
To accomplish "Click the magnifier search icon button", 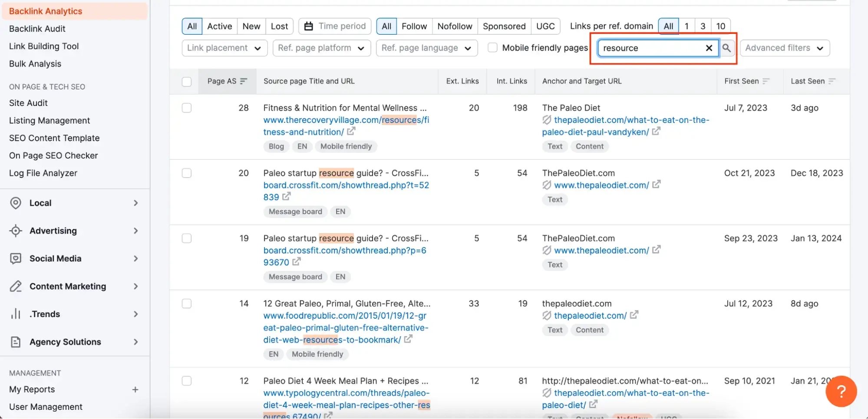I will click(x=726, y=48).
